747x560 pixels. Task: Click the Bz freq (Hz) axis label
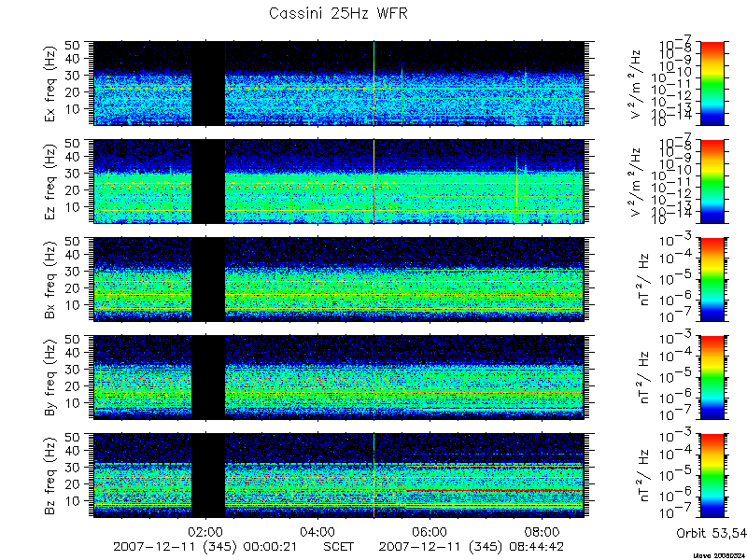[x=51, y=475]
